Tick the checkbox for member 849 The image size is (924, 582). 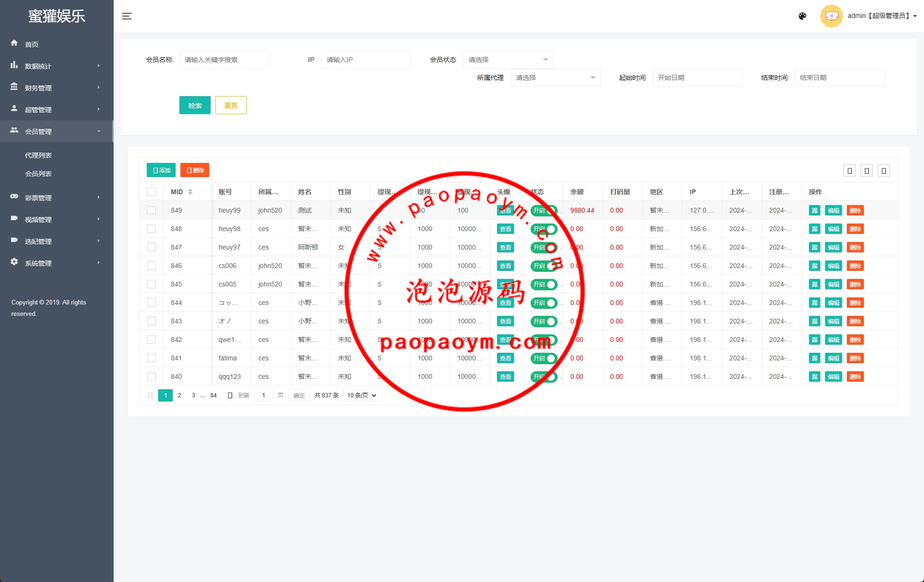151,210
